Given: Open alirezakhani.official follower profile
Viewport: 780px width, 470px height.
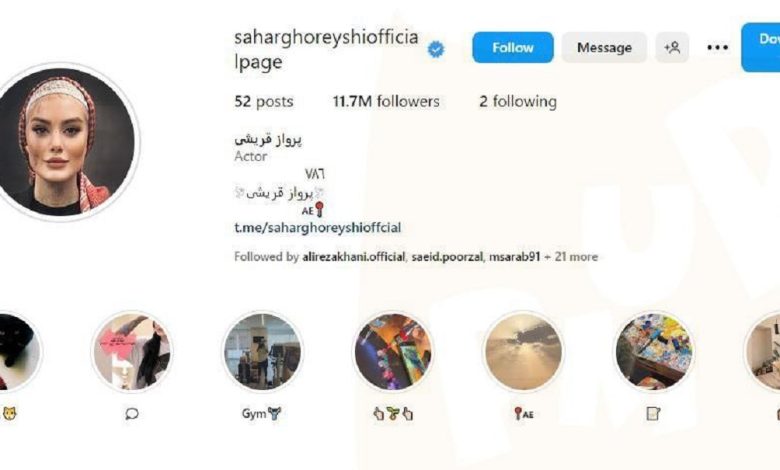Looking at the screenshot, I should tap(353, 257).
